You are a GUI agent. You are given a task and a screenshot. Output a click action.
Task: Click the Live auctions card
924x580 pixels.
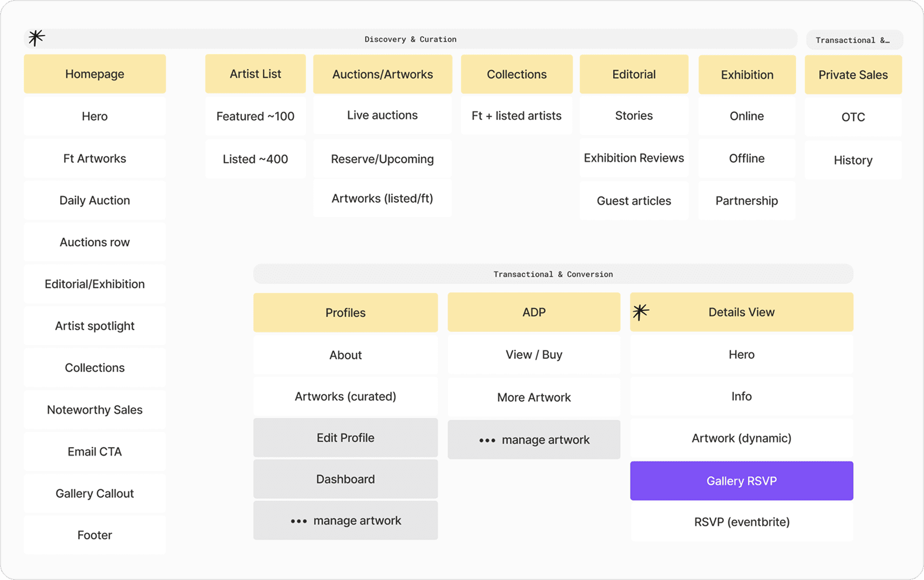[x=382, y=116]
